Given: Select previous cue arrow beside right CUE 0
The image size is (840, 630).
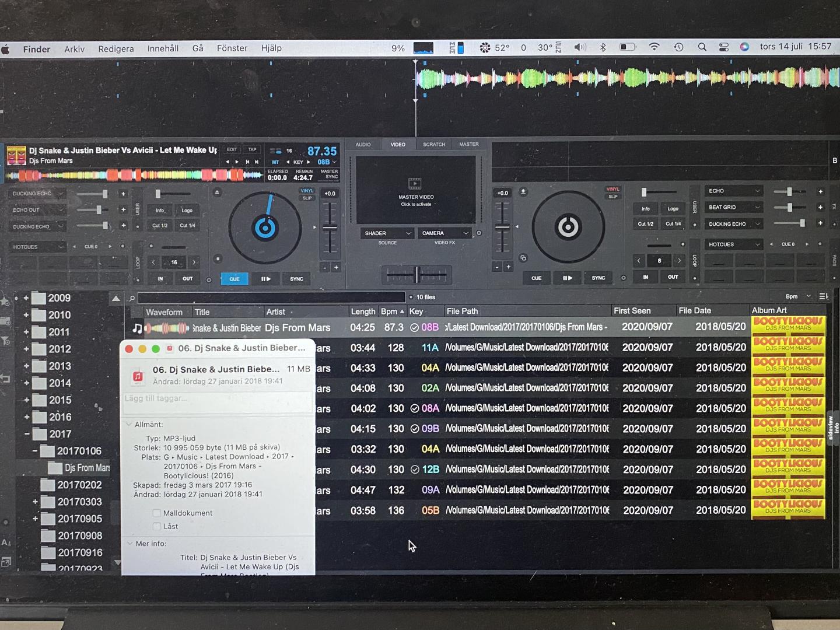Looking at the screenshot, I should pyautogui.click(x=771, y=244).
